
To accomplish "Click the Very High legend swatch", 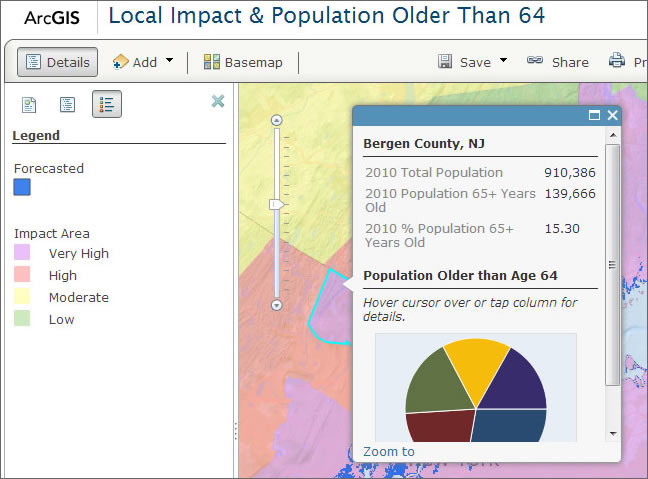I will (22, 252).
